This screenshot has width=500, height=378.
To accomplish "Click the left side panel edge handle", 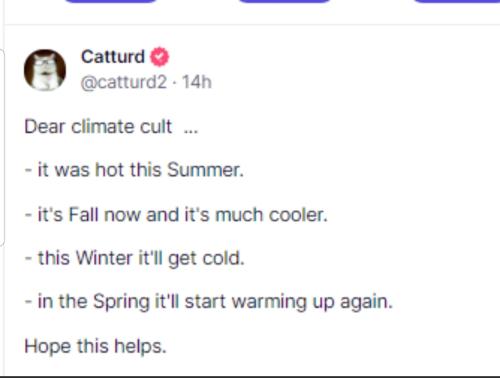I will tap(2, 147).
